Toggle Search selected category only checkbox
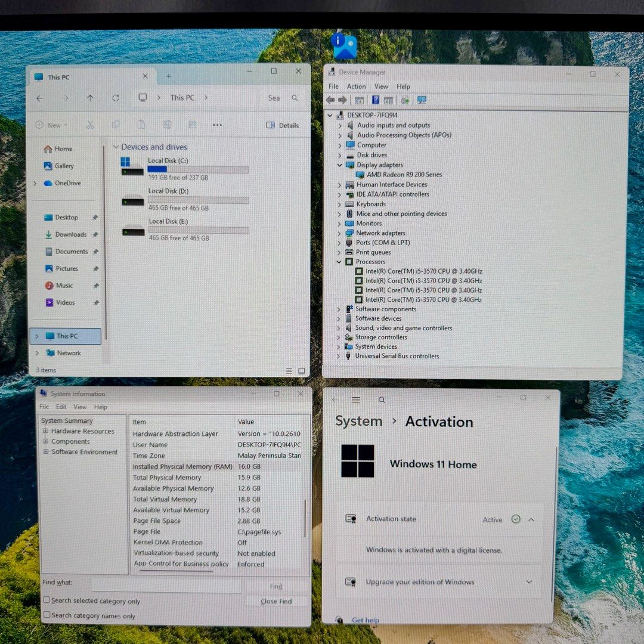 (x=47, y=600)
